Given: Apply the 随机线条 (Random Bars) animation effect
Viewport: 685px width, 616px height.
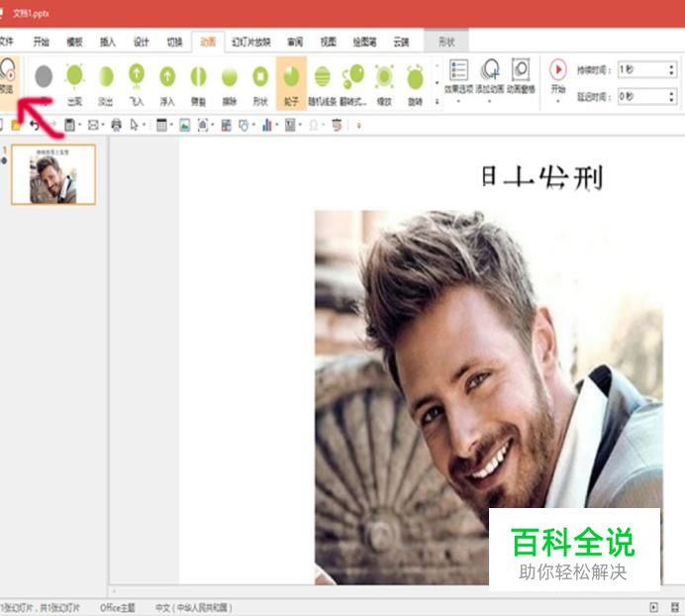Looking at the screenshot, I should 323,84.
